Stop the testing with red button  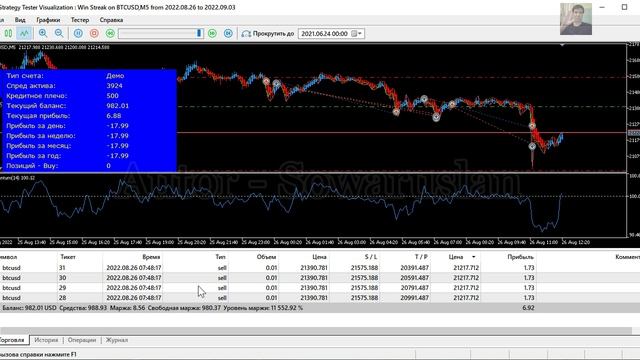[x=94, y=33]
